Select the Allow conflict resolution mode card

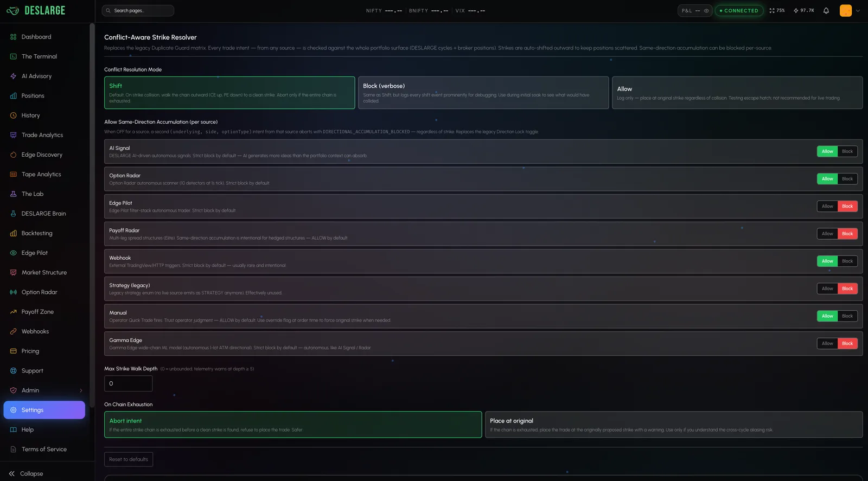point(737,93)
